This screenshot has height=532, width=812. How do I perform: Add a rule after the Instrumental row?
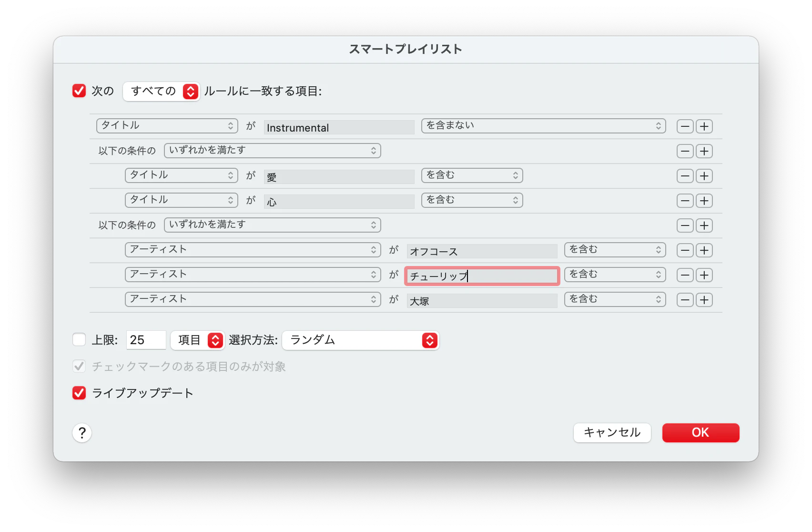tap(704, 126)
